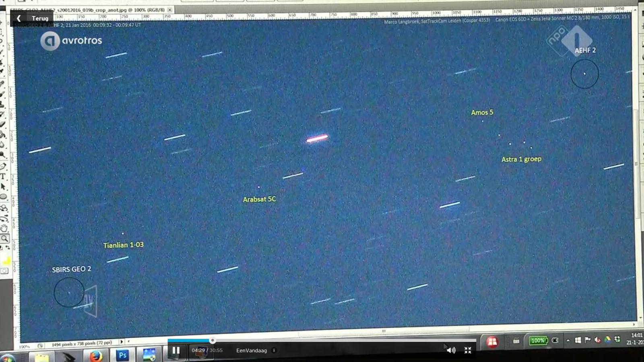Viewport: 644px width, 362px height.
Task: Open Firefox from the taskbar
Action: coord(96,356)
